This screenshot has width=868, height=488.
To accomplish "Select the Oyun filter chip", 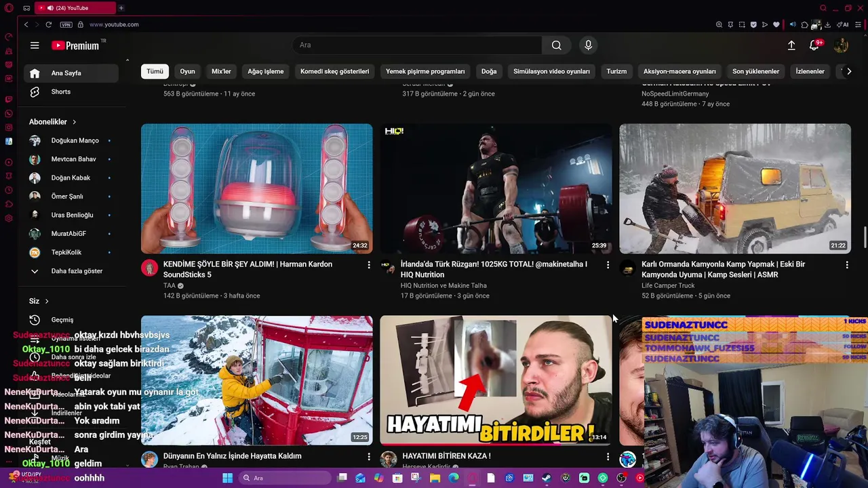I will pos(187,71).
